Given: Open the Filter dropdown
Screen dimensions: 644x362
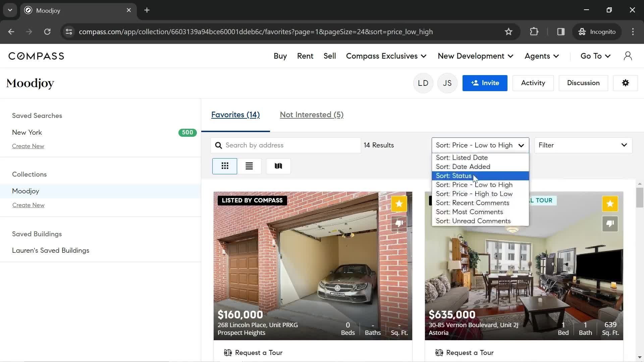Looking at the screenshot, I should 583,145.
